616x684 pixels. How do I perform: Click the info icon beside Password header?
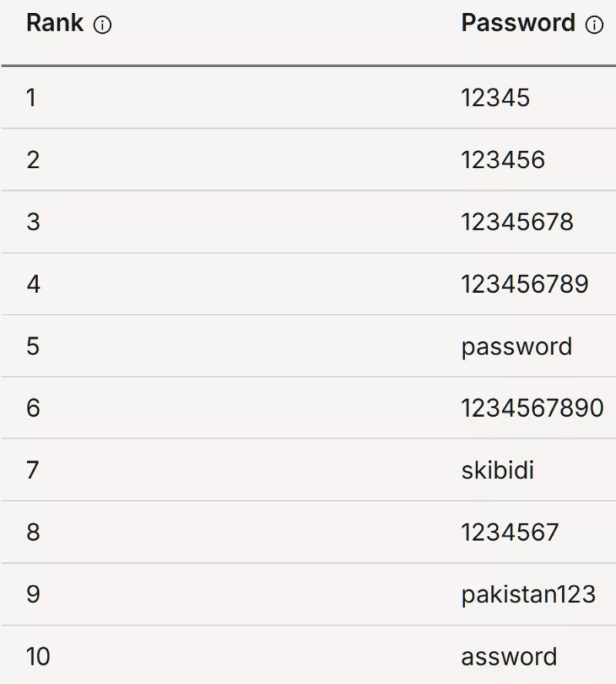[x=594, y=26]
